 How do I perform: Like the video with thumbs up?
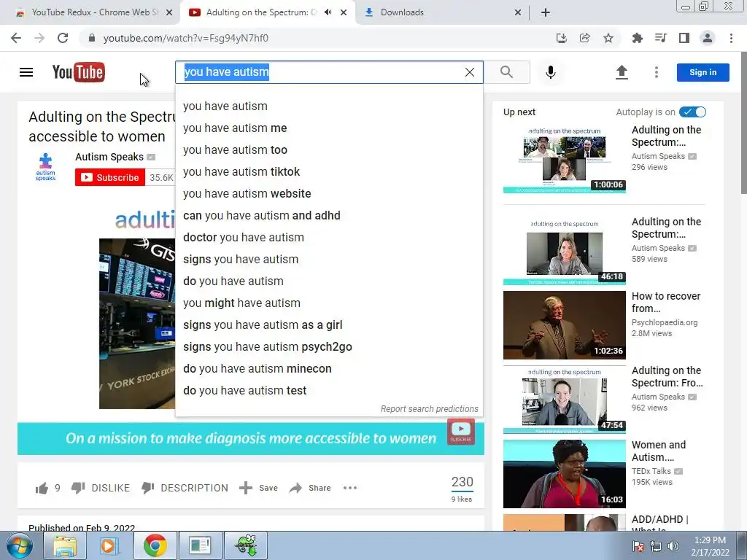[x=42, y=488]
